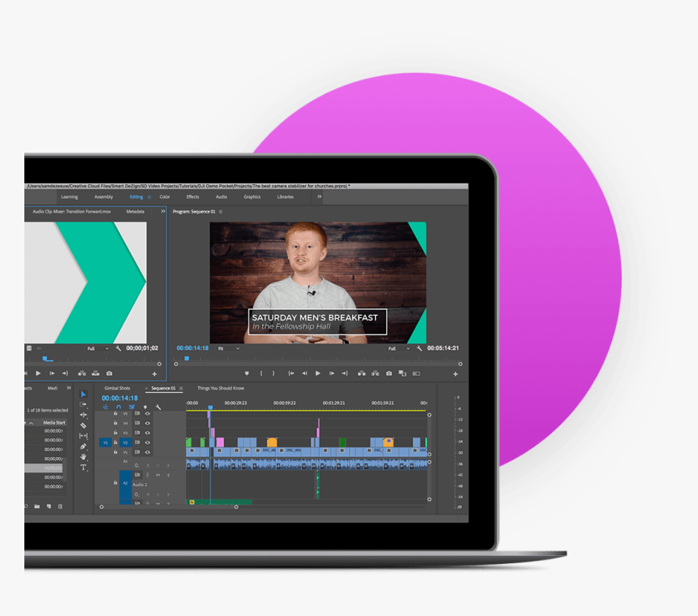Screen dimensions: 698x616
Task: Toggle V5 track output eye icon
Action: pyautogui.click(x=147, y=413)
